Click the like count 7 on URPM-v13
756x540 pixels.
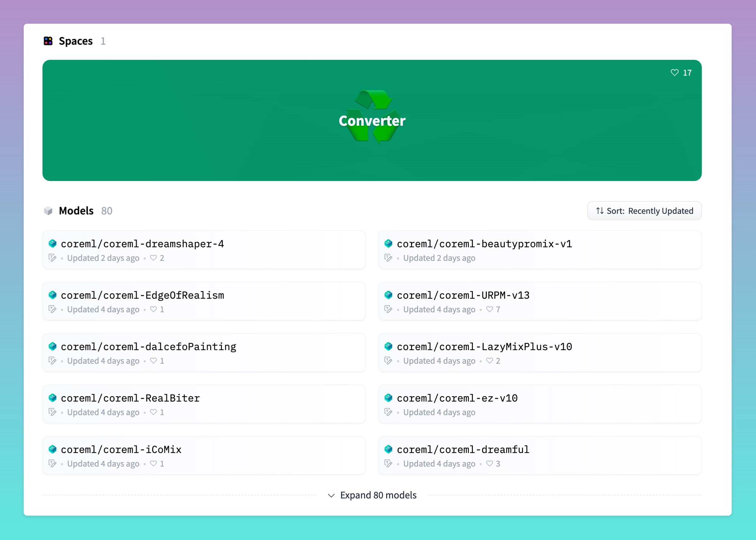tap(498, 309)
